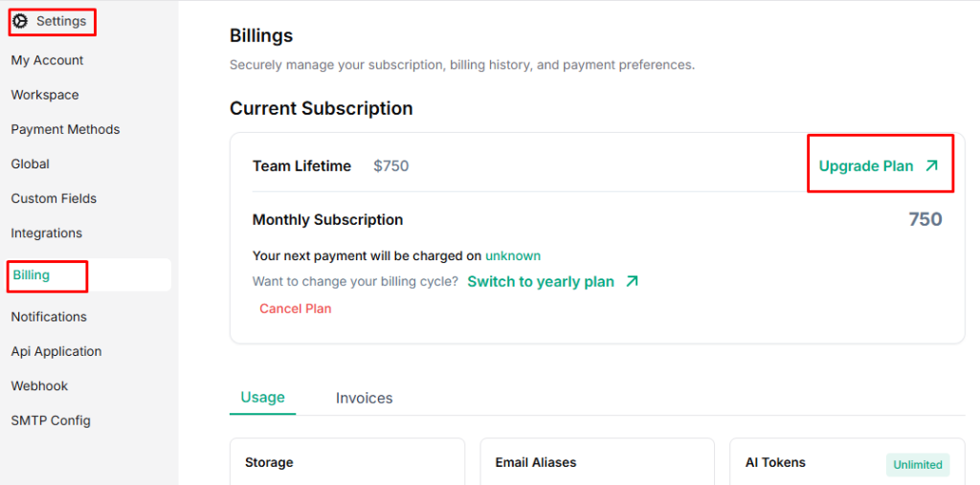
Task: Click the red Cancel Plan link
Action: [x=296, y=309]
